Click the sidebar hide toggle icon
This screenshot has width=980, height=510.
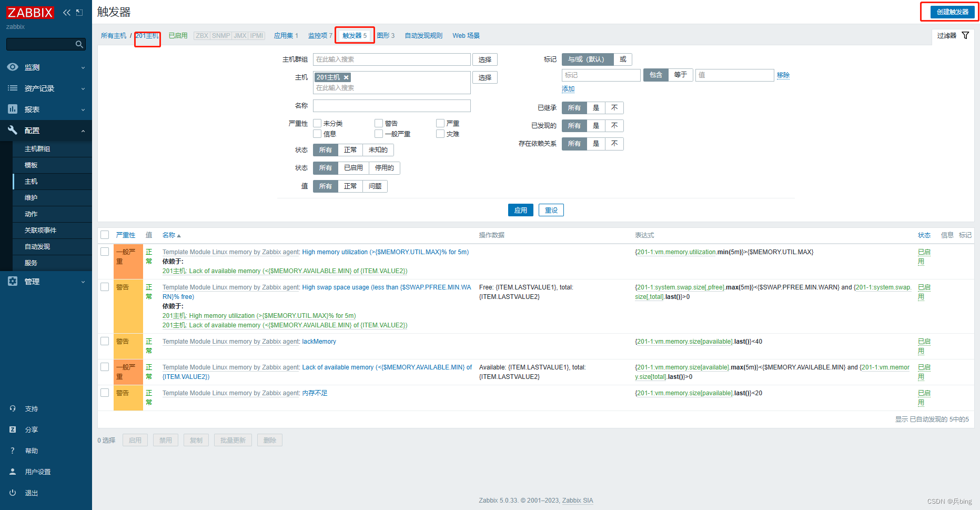[x=79, y=13]
